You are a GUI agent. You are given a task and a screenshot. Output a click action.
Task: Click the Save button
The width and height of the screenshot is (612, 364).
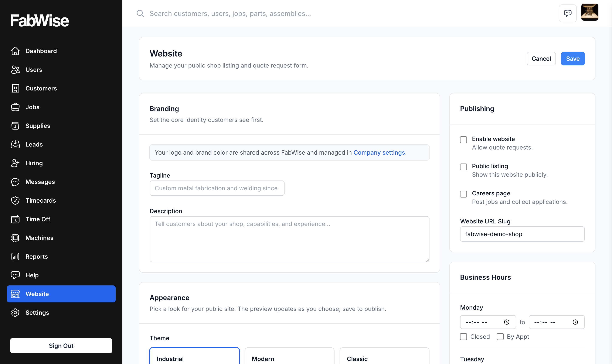point(573,59)
